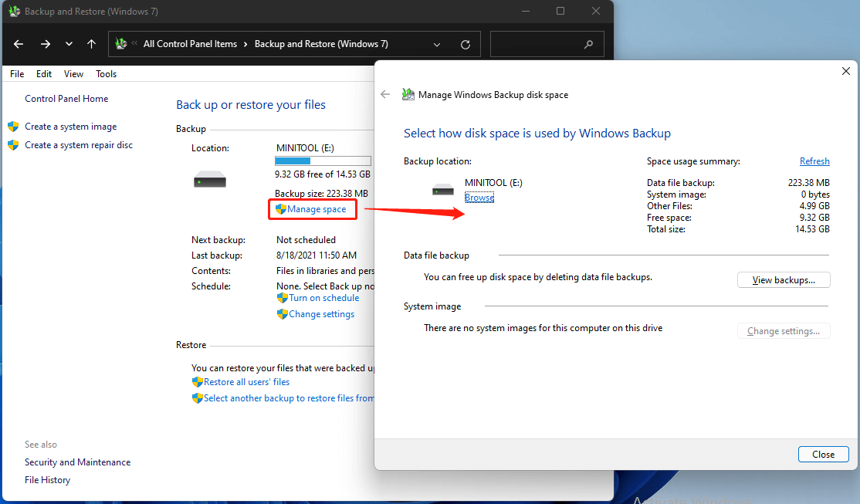This screenshot has width=860, height=504.
Task: Click Restore all users' files link
Action: click(x=247, y=382)
